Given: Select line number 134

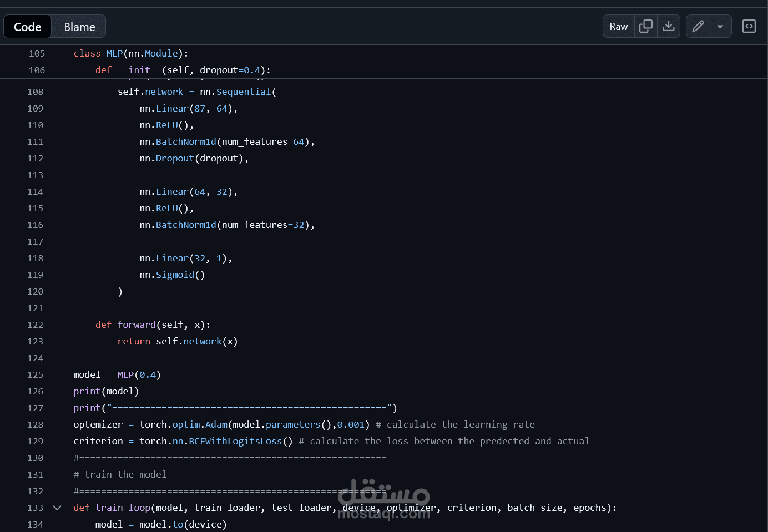Looking at the screenshot, I should (x=35, y=524).
